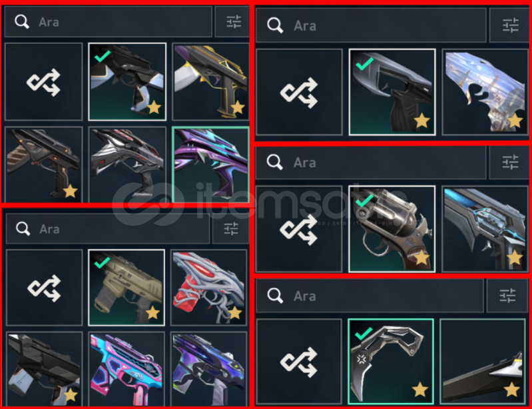Open filter sliders icon above the karambit panel
Viewport: 532px width, 409px height.
507,295
